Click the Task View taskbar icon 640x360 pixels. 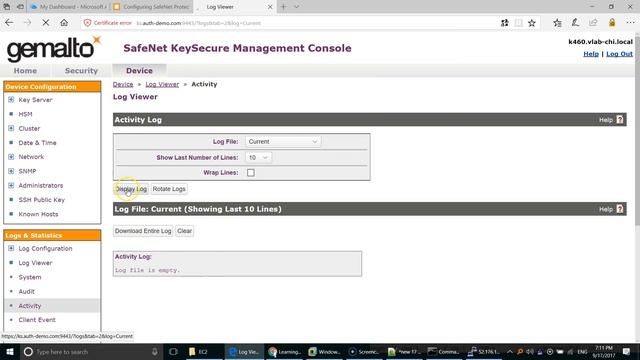(x=173, y=351)
